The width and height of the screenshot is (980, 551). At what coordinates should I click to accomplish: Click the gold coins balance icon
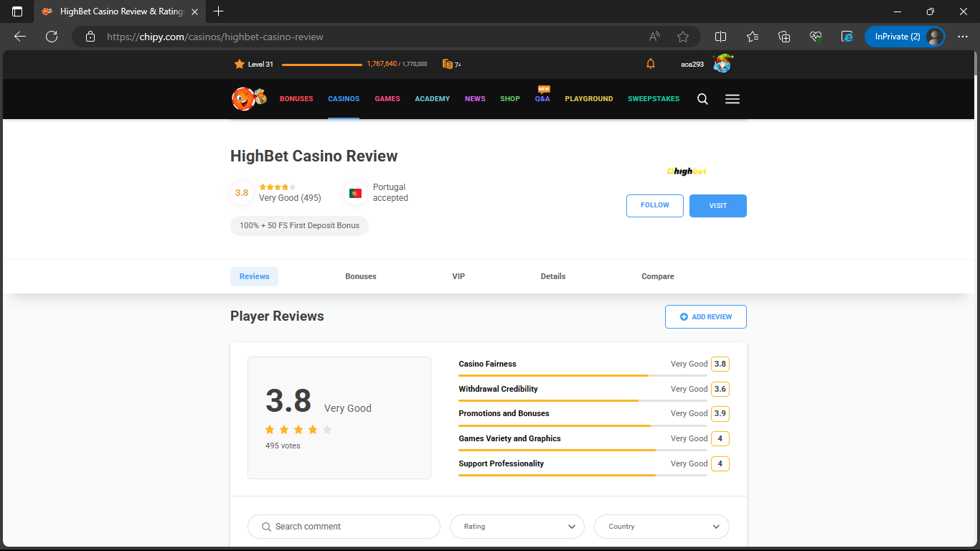(448, 64)
